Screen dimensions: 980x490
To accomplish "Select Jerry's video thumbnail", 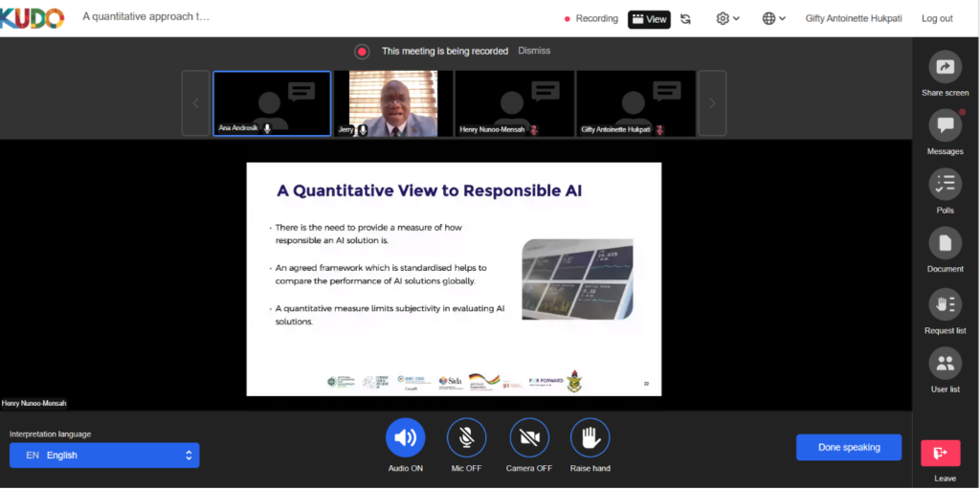I will point(392,103).
